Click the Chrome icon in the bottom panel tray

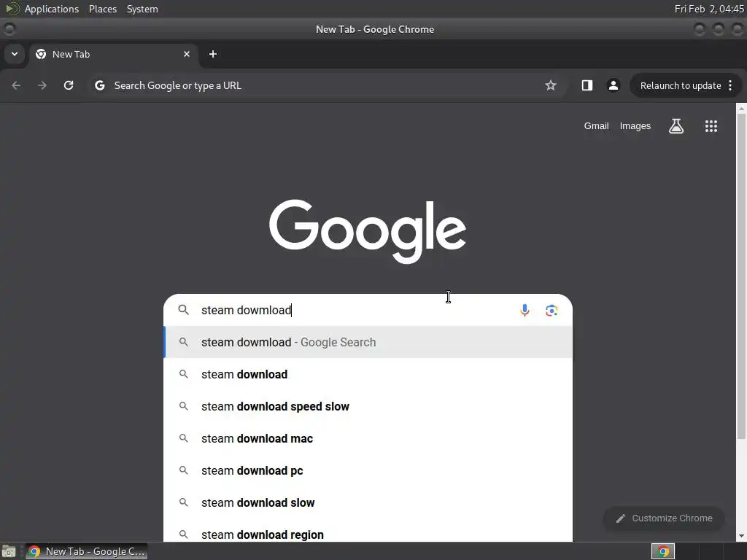663,551
